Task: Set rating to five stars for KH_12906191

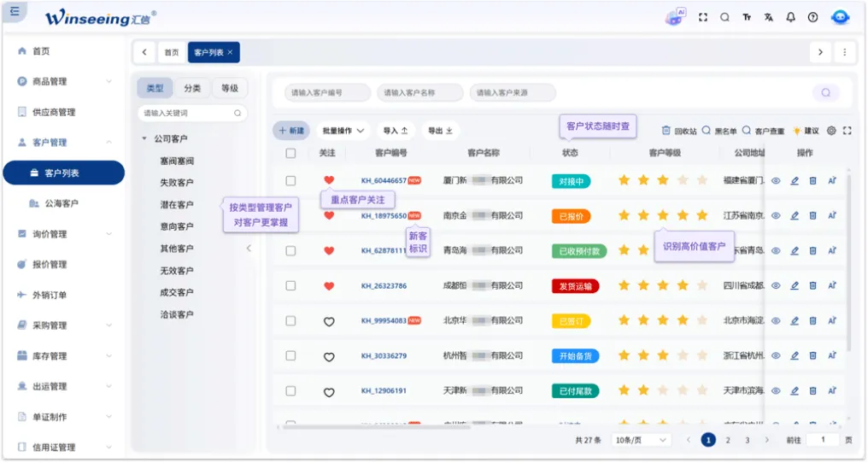Action: [x=702, y=390]
